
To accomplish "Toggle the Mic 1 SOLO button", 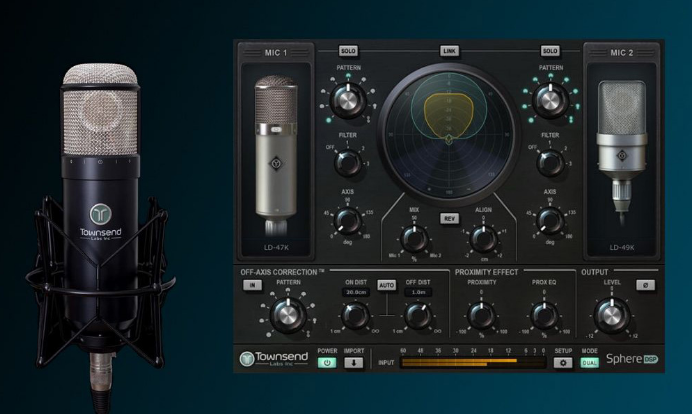I will coord(348,51).
